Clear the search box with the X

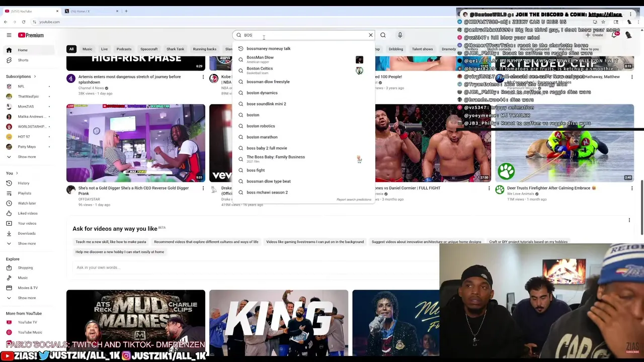371,35
